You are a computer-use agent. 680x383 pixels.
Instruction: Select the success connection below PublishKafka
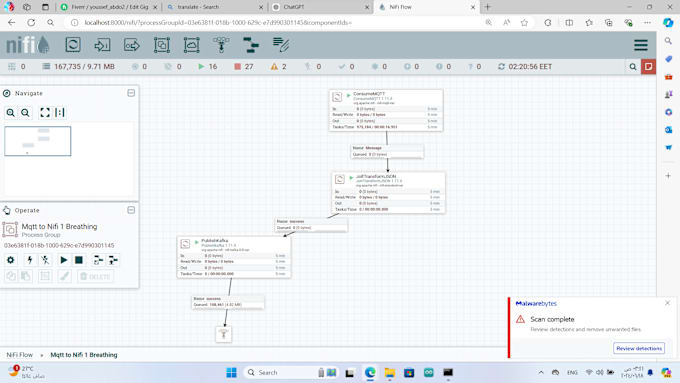228,302
